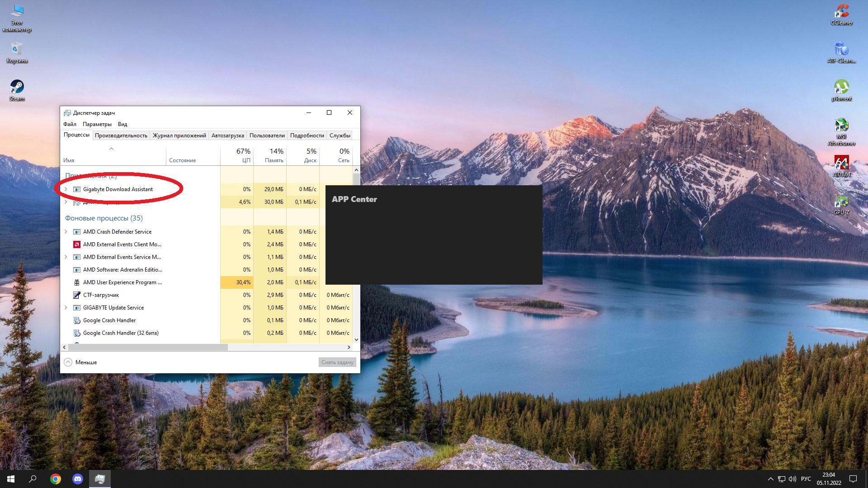Switch to Журнал приложений tab

pyautogui.click(x=179, y=136)
